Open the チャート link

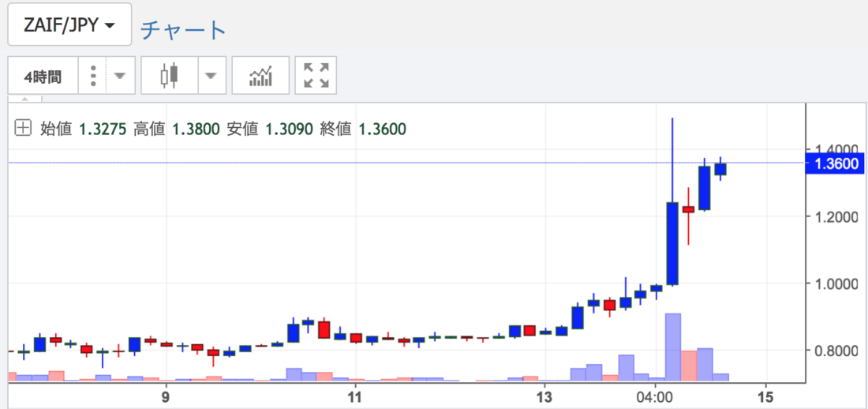tap(183, 30)
